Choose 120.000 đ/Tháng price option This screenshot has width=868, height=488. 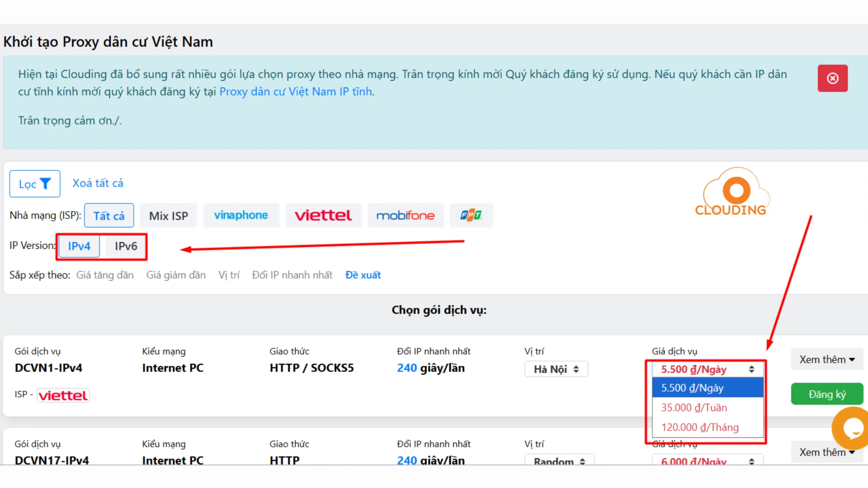point(700,427)
